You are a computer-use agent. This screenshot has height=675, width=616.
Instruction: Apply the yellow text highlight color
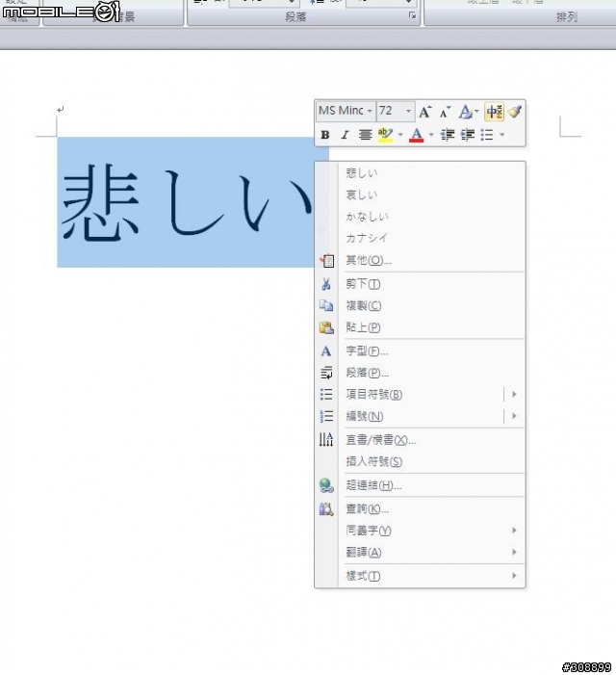coord(385,135)
